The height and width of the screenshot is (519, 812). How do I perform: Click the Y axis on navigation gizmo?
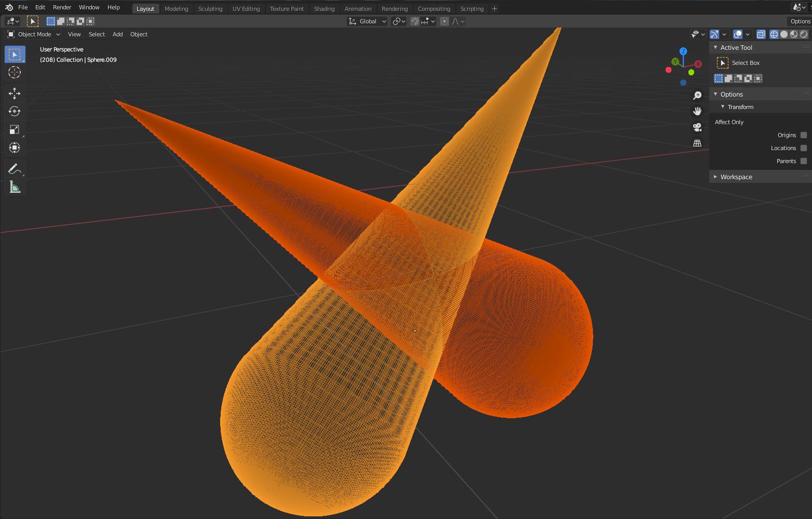point(675,62)
